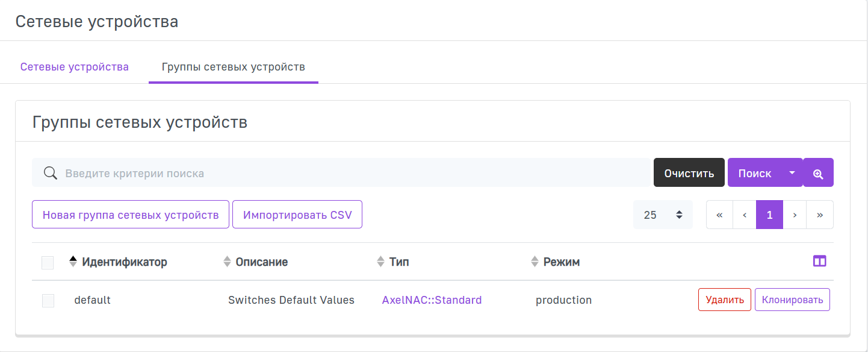The width and height of the screenshot is (868, 352).
Task: Sort by Режим column arrows
Action: click(x=535, y=262)
